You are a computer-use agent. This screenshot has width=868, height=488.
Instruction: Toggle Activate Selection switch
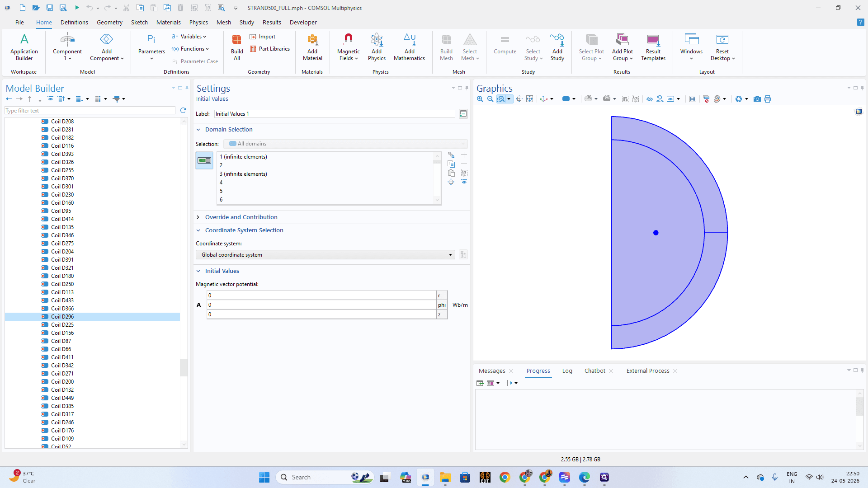pos(204,160)
